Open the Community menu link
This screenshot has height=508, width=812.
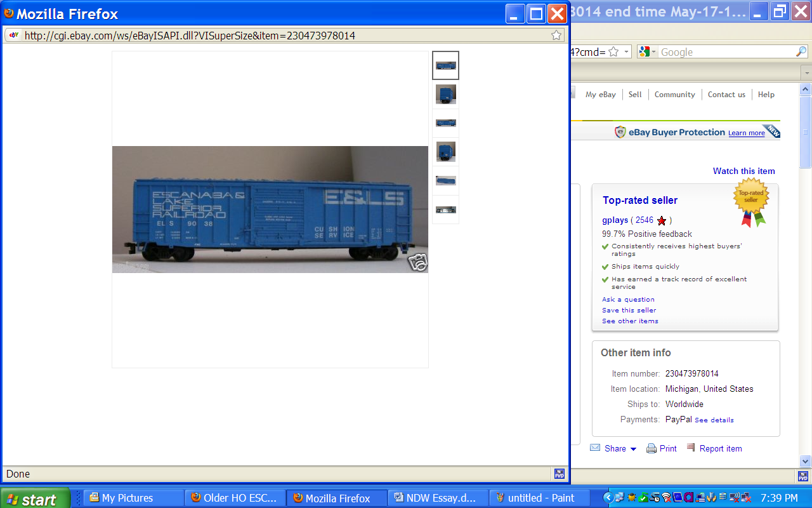[x=675, y=95]
